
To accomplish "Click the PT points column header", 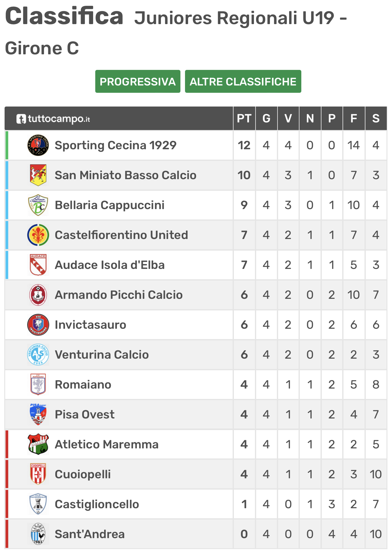I will pos(244,118).
